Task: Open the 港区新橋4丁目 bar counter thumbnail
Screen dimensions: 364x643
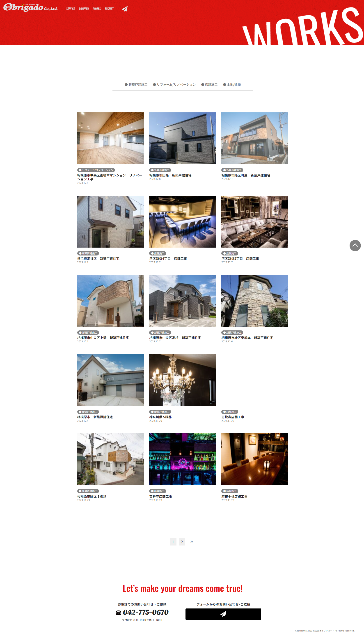Action: 182,221
